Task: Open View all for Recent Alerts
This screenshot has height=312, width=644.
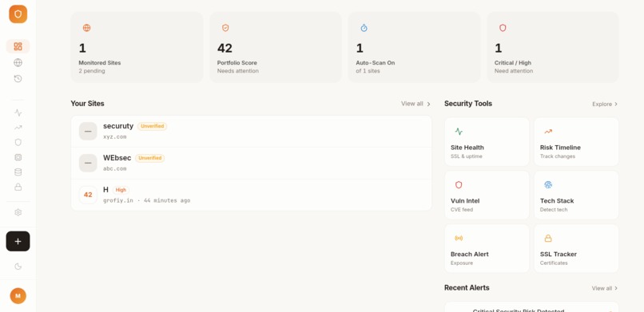Action: pos(602,288)
